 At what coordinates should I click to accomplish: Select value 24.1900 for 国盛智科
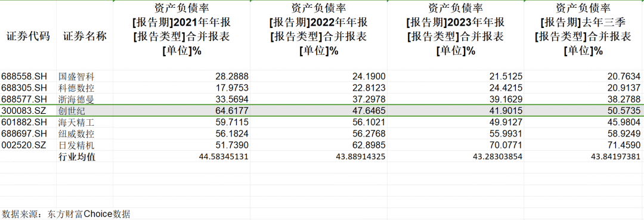click(x=318, y=76)
